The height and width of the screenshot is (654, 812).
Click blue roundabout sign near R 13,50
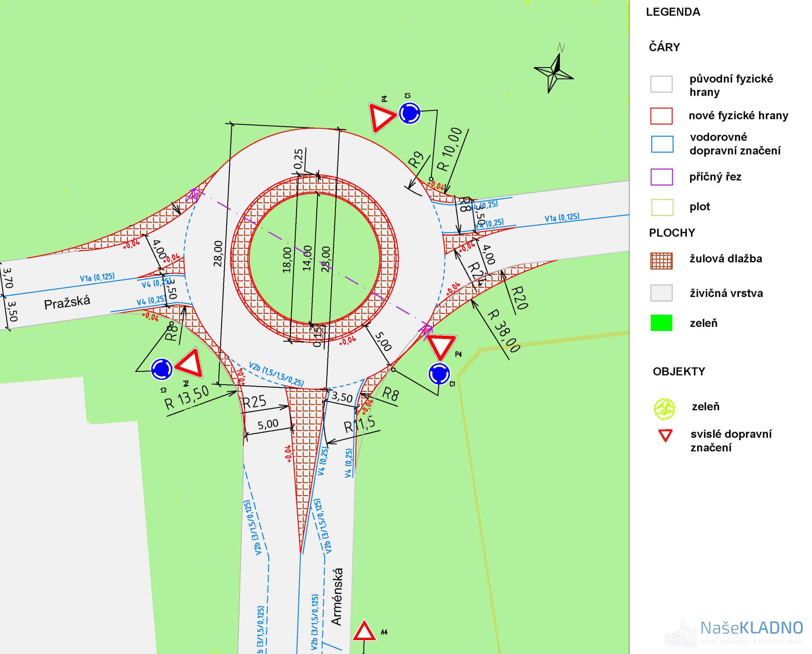pyautogui.click(x=162, y=369)
